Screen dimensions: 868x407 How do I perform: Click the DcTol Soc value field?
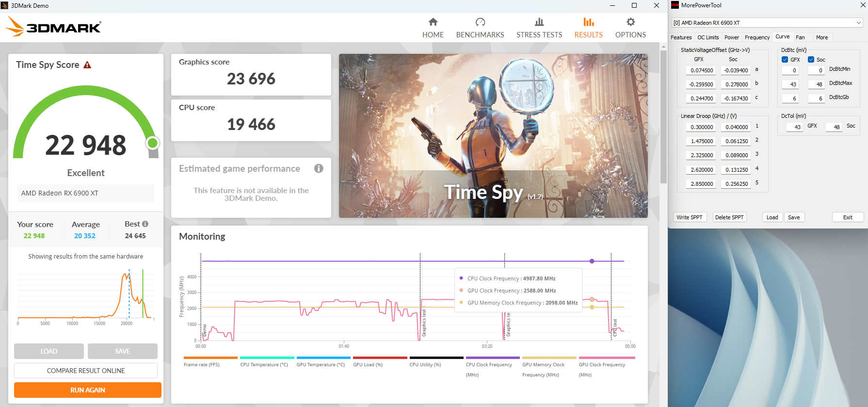[x=834, y=127]
